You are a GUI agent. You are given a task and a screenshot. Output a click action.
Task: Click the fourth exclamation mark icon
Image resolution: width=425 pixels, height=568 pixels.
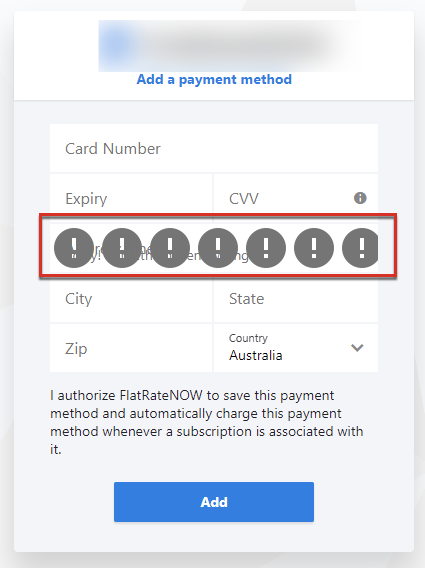point(218,248)
